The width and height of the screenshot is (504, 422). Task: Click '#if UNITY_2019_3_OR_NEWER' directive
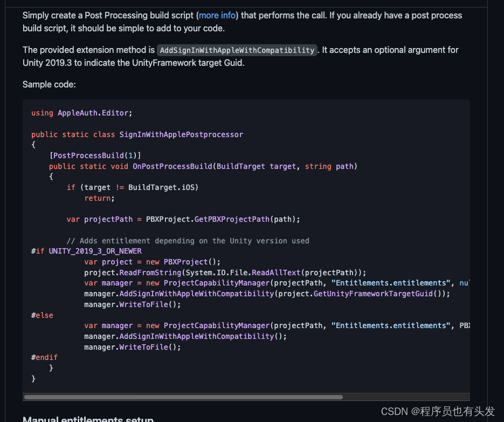pyautogui.click(x=86, y=251)
